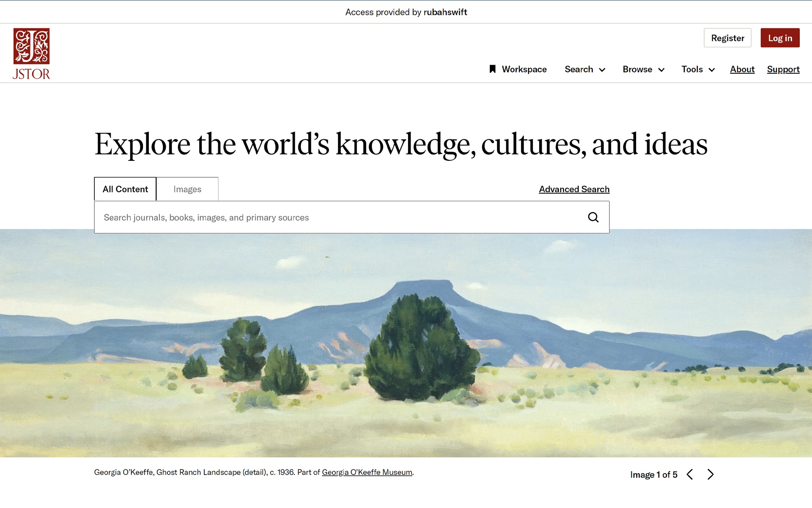Click the 'Explore the world's knowledge' heading
Viewport: 812px width, 508px height.
[x=401, y=144]
